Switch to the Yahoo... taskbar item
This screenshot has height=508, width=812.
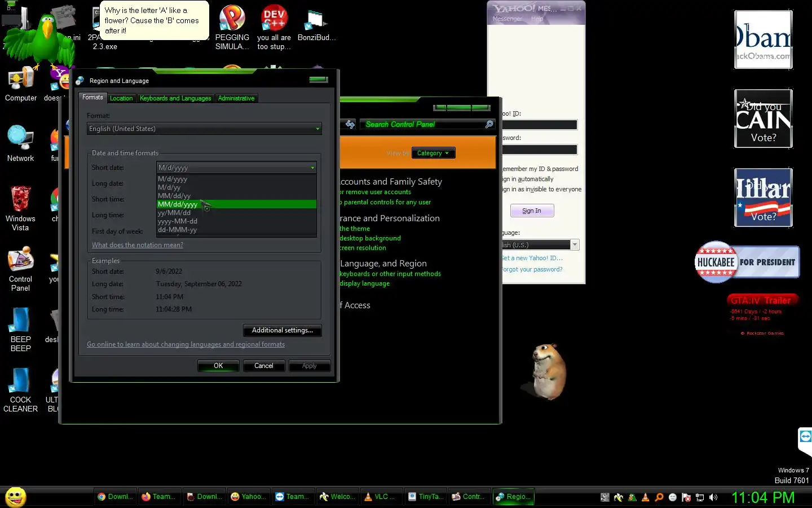(x=249, y=497)
